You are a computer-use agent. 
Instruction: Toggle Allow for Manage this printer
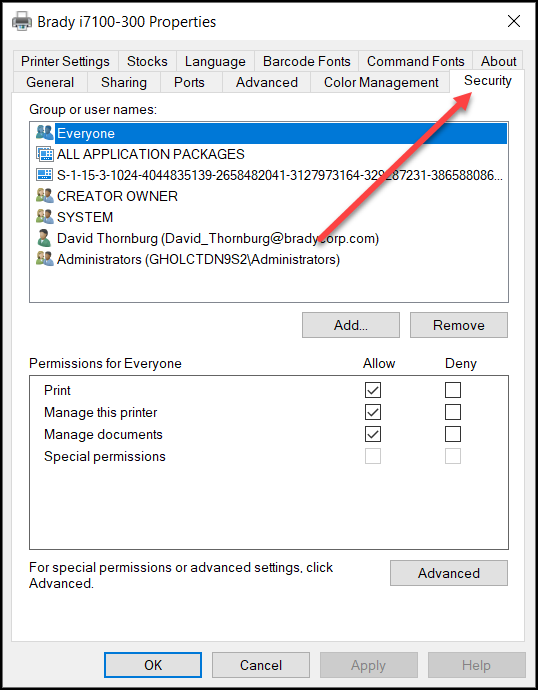[373, 412]
